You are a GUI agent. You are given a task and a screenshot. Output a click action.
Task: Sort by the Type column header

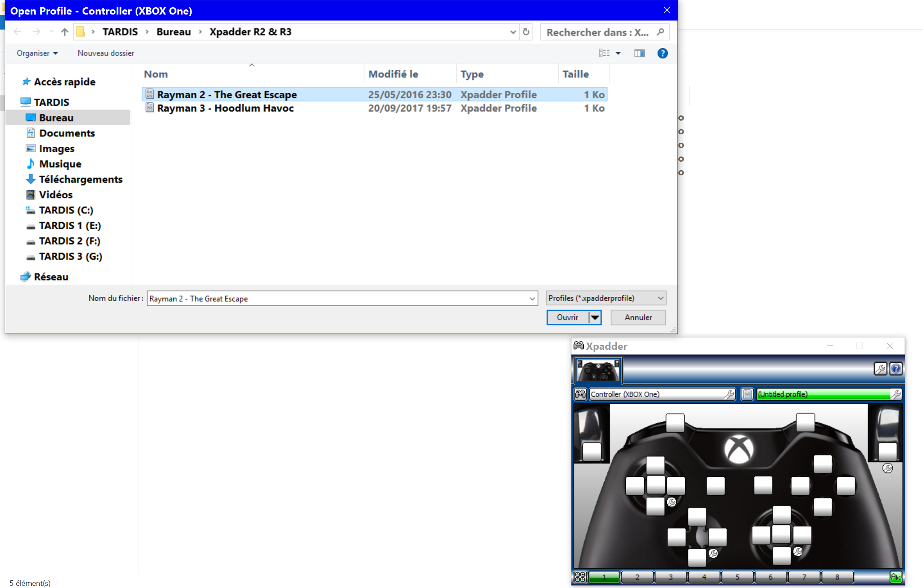(507, 74)
